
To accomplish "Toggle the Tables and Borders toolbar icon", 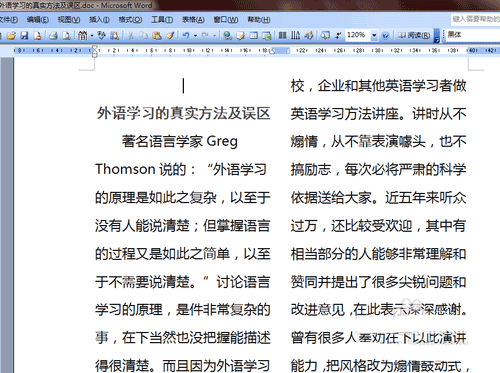I will point(241,35).
